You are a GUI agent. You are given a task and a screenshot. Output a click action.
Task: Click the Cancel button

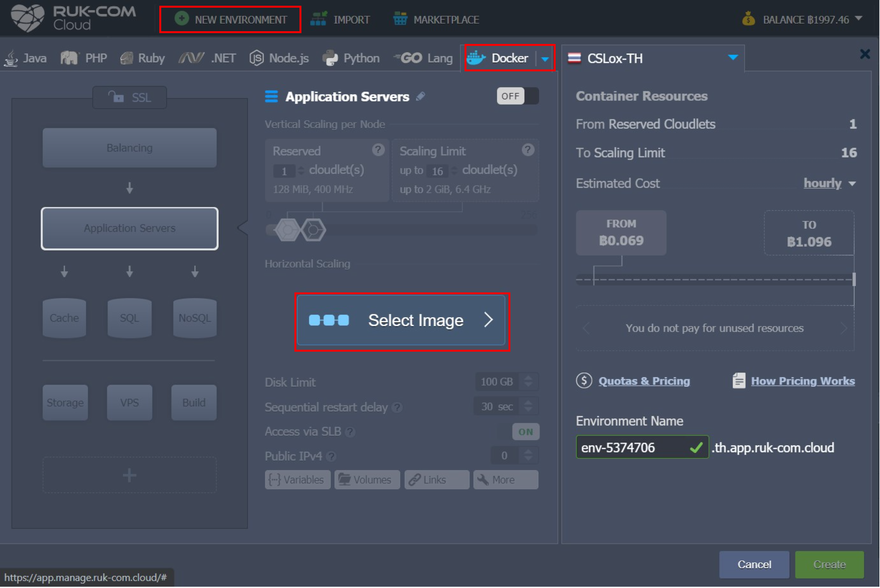click(754, 565)
